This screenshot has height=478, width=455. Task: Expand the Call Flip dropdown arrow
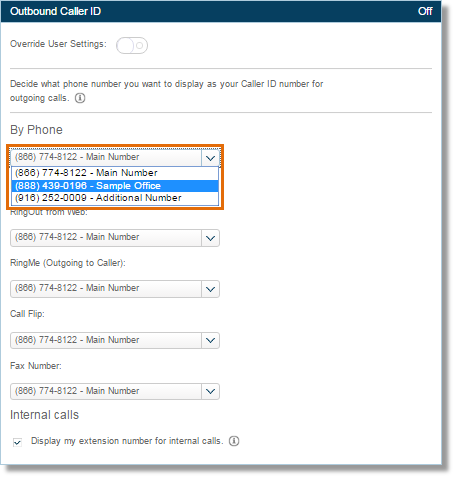point(210,340)
